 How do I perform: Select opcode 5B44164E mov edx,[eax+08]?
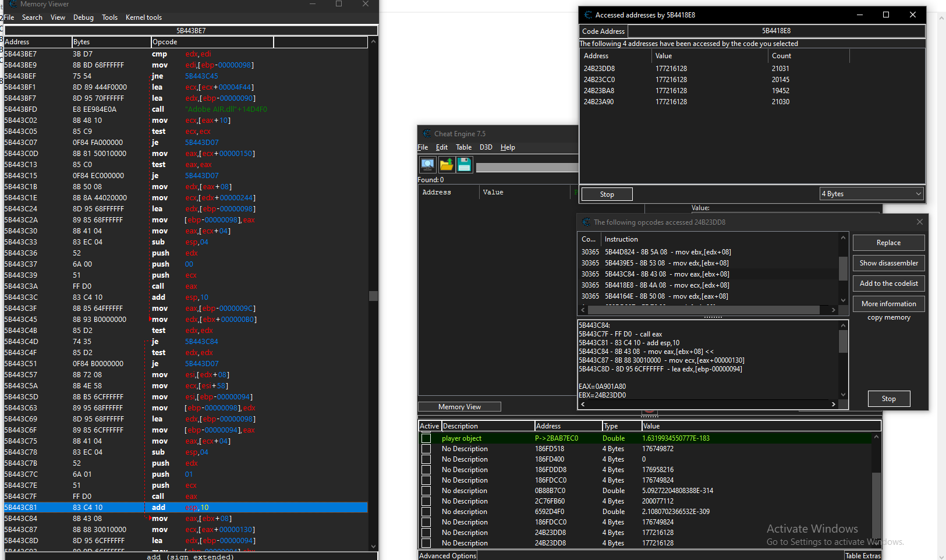(x=708, y=296)
